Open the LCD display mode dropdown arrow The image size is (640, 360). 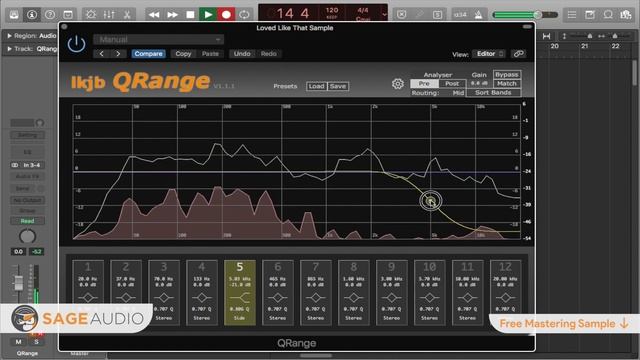[x=384, y=15]
